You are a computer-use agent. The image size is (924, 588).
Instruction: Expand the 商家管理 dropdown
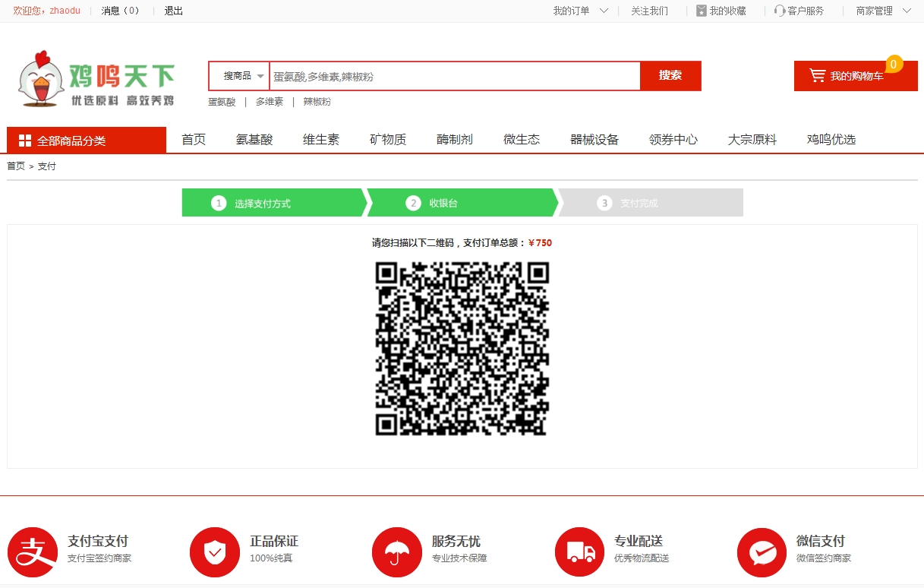pos(884,11)
